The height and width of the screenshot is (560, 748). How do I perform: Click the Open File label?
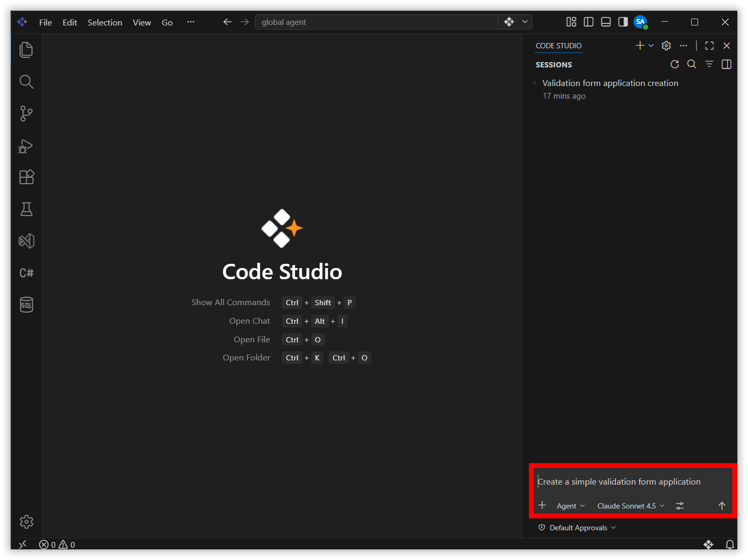pyautogui.click(x=252, y=340)
